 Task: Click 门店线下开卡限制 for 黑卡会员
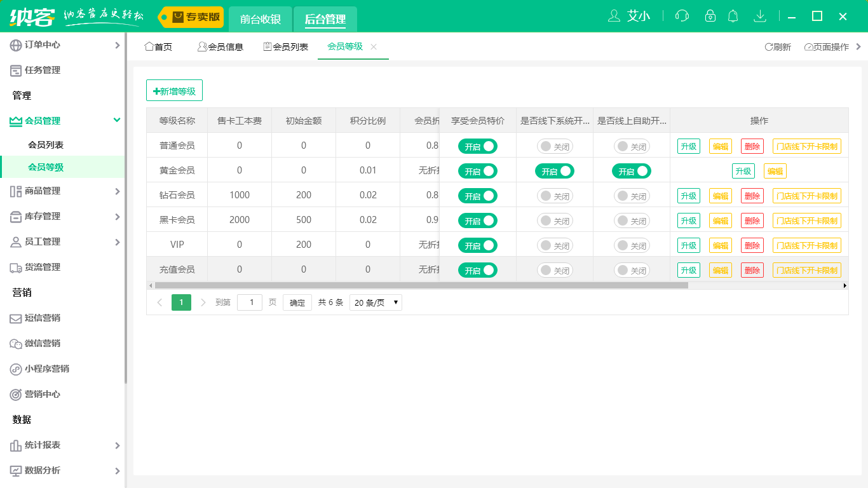[807, 220]
